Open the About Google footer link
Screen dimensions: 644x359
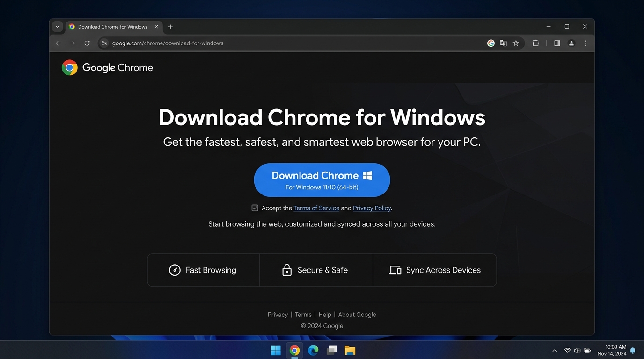[357, 315]
